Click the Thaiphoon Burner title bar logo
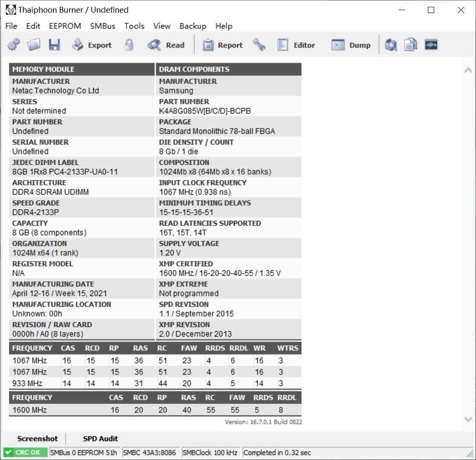The image size is (476, 460). pos(11,10)
